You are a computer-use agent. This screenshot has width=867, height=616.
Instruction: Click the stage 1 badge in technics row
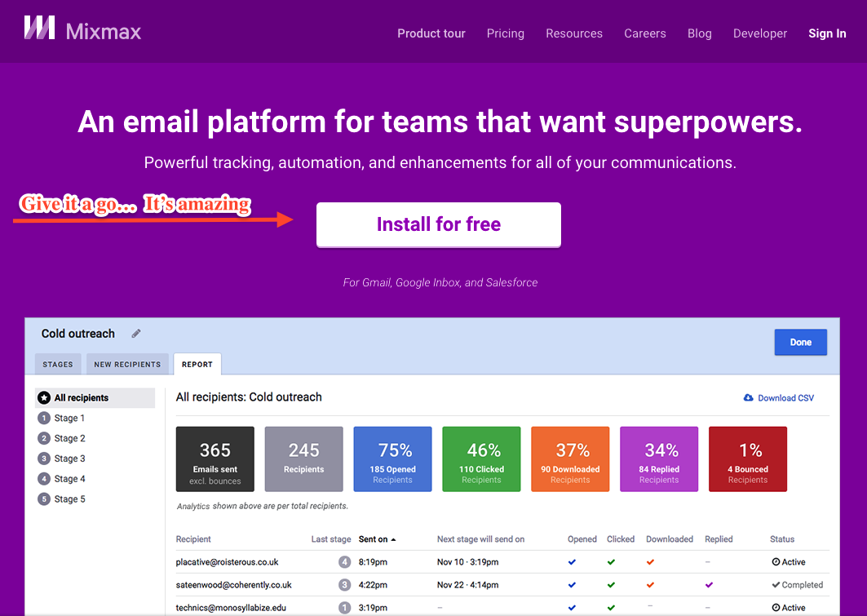[344, 607]
